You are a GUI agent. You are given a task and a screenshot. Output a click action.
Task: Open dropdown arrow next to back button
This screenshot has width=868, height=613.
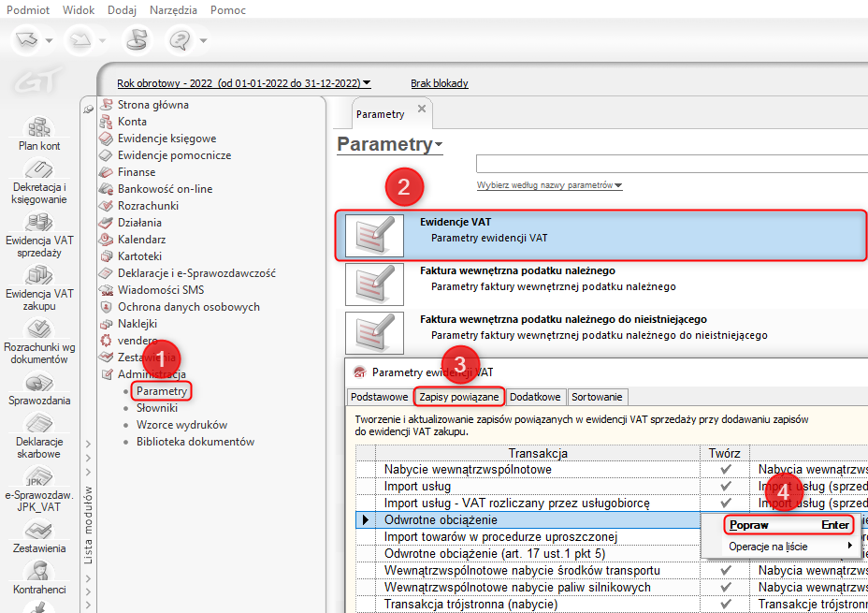tap(49, 40)
